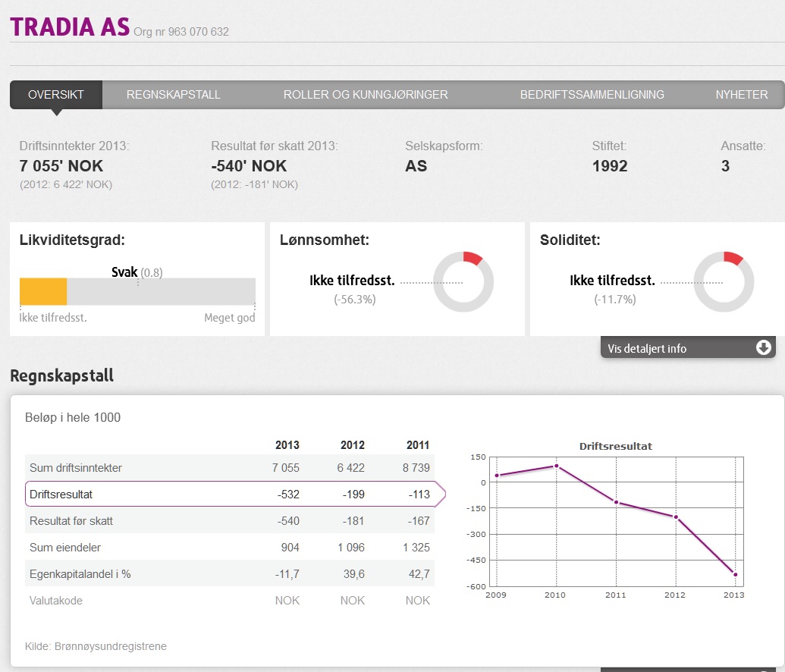Click the Regnskapstall section heading
The width and height of the screenshot is (785, 672).
[61, 375]
